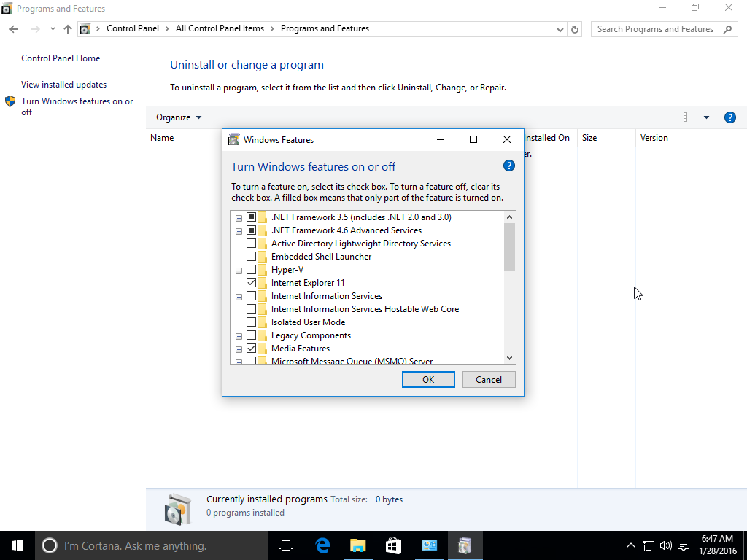Click the features list scroll up arrow
747x560 pixels.
pyautogui.click(x=509, y=217)
